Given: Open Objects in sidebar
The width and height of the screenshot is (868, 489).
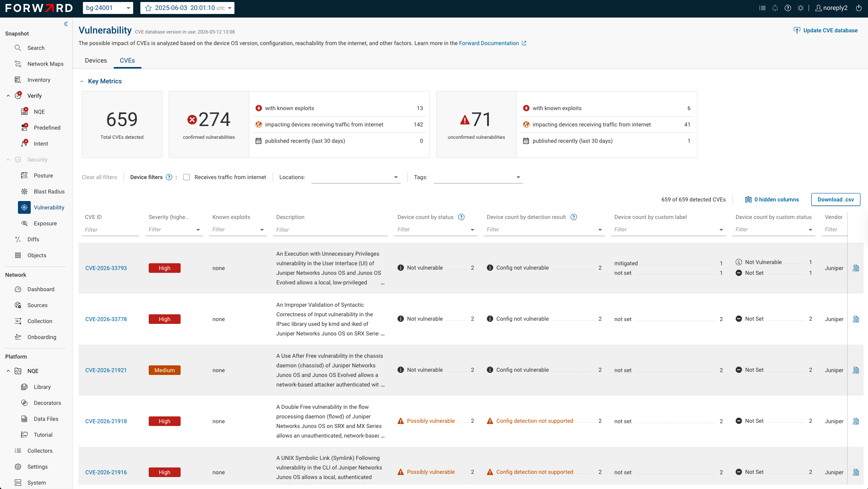Looking at the screenshot, I should pyautogui.click(x=37, y=255).
